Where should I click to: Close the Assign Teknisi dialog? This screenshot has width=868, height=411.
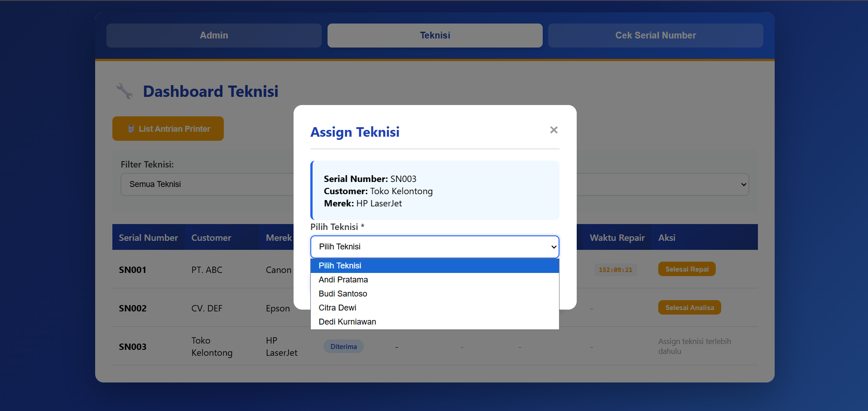(554, 130)
